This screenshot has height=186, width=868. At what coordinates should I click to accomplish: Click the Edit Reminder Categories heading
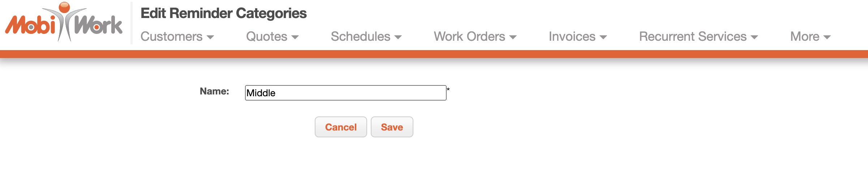pos(223,13)
